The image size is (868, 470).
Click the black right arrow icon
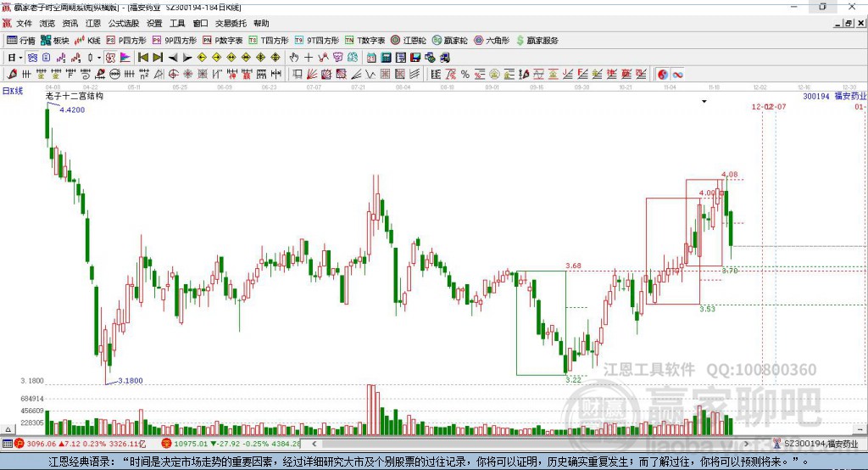click(187, 58)
